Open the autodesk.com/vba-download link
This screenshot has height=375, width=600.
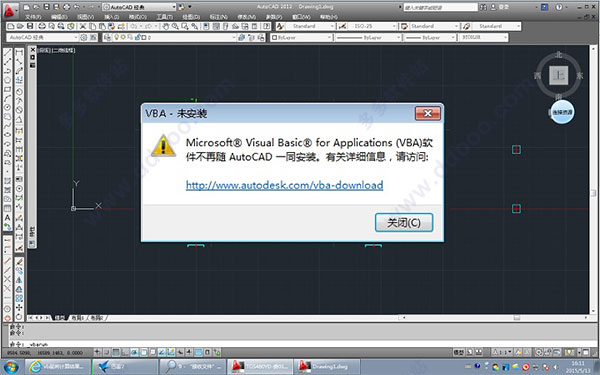284,185
